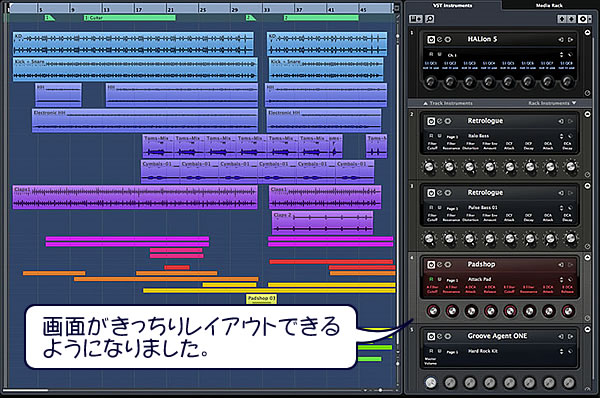Click Groove Agent ONE freeze icon
The height and width of the screenshot is (398, 600).
[x=447, y=336]
